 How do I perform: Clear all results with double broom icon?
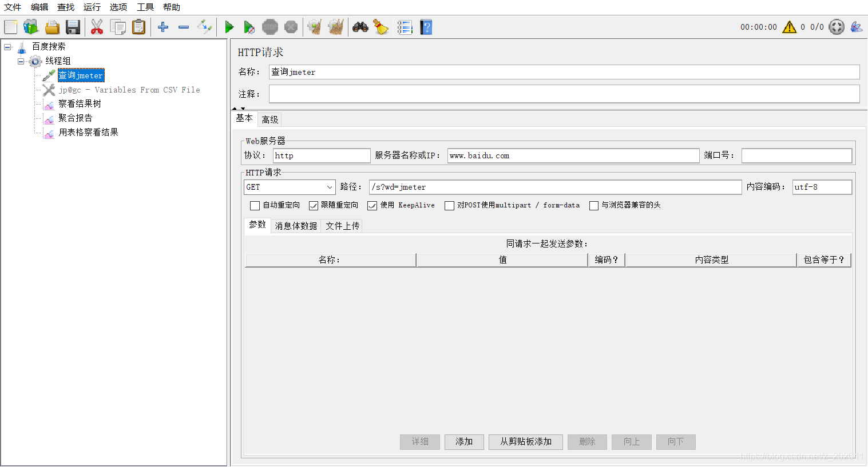pos(336,27)
